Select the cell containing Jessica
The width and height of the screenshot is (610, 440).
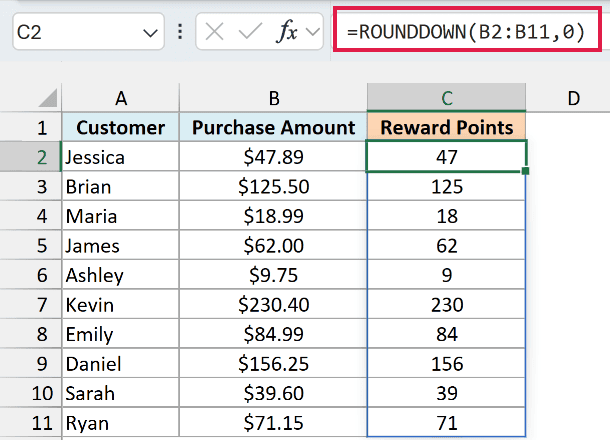(121, 157)
